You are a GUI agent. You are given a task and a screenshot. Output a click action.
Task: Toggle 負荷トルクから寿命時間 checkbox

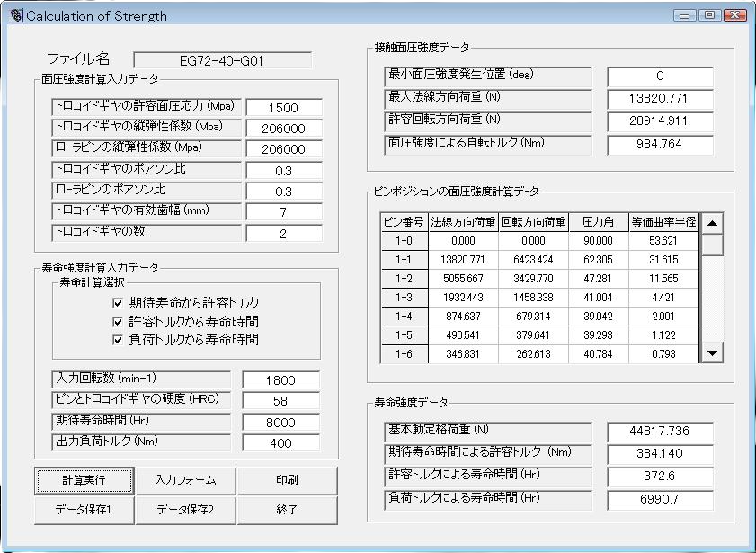click(118, 339)
